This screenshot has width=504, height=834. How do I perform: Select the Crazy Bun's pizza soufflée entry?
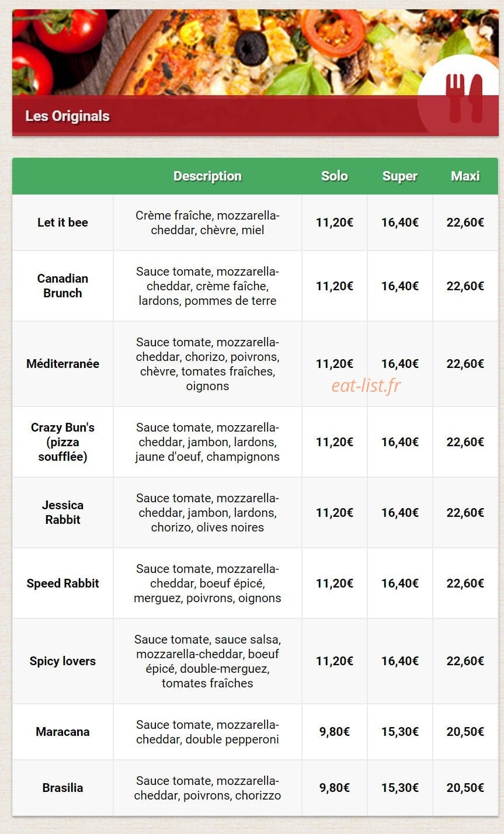(x=62, y=442)
